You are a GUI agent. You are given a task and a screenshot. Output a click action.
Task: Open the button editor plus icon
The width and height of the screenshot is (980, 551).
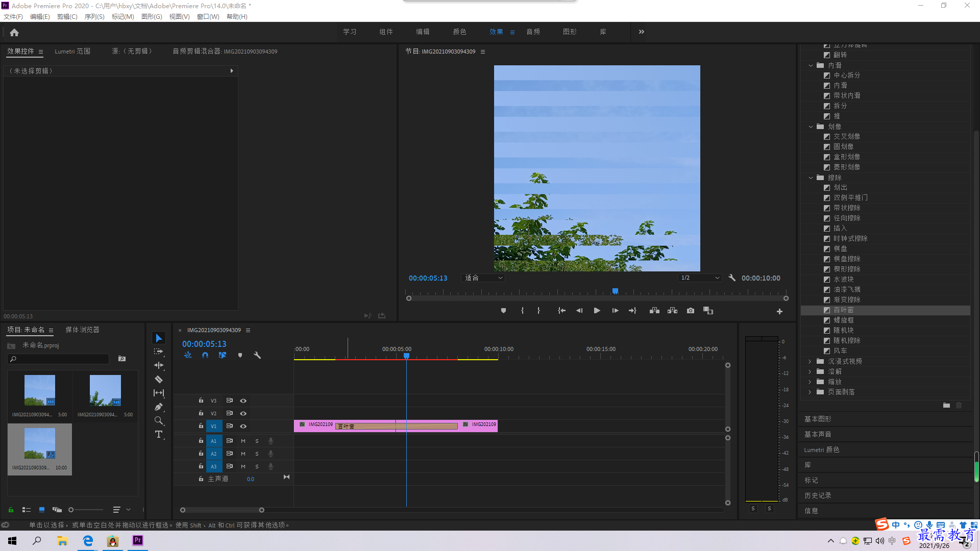coord(779,311)
